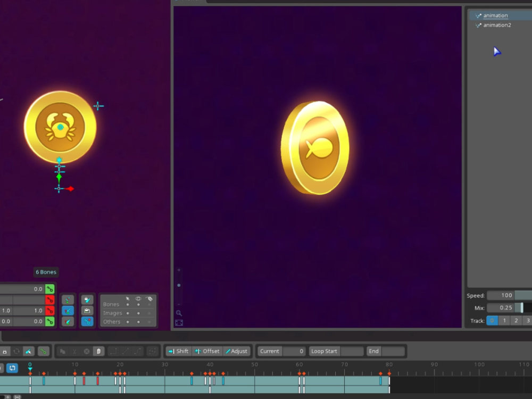Select the Local axes icon above active blue axis
The height and width of the screenshot is (399, 532).
pos(68,300)
